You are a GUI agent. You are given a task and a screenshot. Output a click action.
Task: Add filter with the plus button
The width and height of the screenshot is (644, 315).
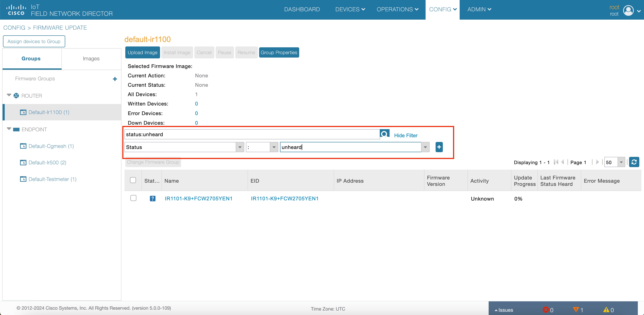point(439,147)
